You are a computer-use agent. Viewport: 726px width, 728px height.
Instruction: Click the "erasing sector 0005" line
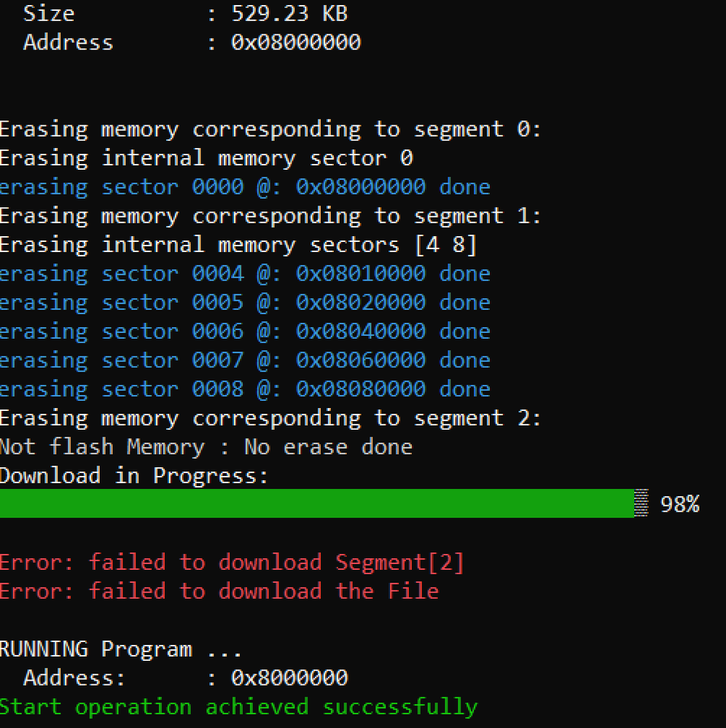tap(245, 302)
